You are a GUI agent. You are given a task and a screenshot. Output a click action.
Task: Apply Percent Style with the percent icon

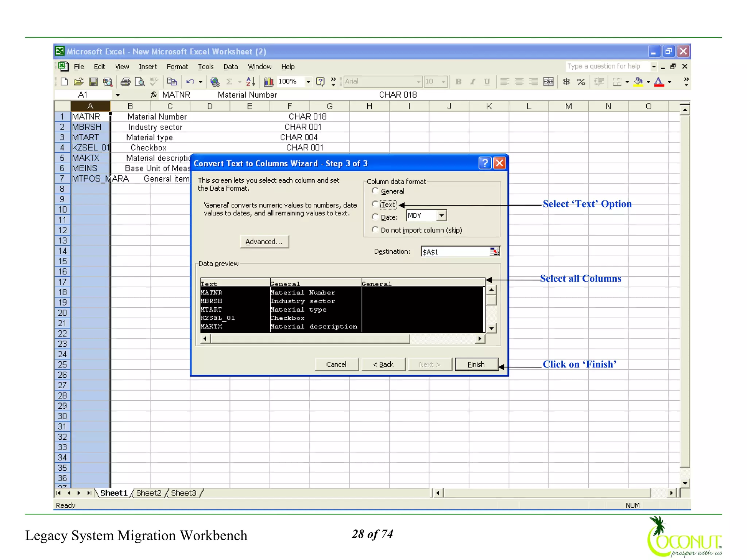tap(581, 82)
